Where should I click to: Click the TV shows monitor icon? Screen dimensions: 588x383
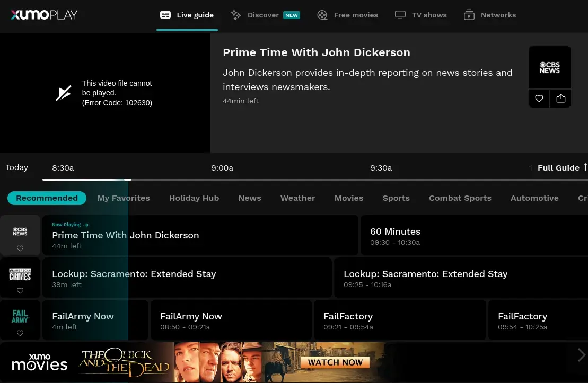(400, 15)
